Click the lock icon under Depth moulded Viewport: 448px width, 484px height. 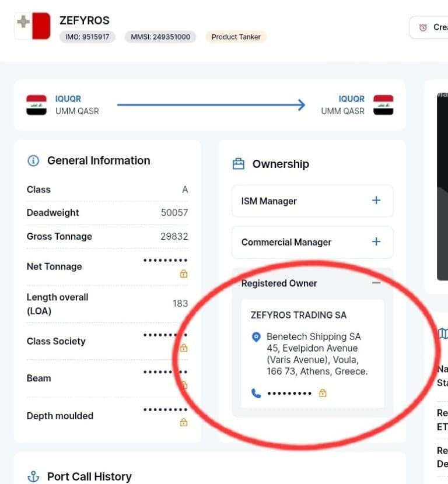click(184, 422)
